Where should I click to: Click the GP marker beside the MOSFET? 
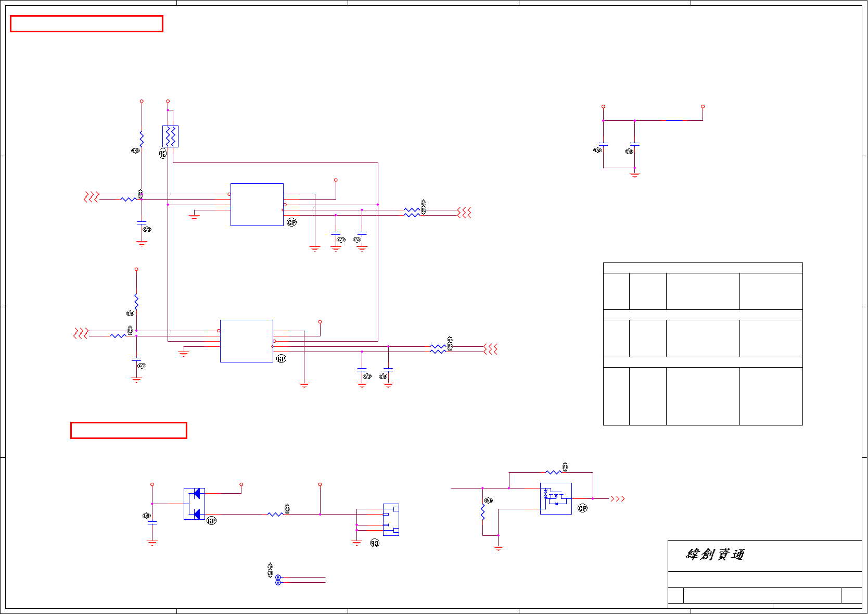[583, 508]
